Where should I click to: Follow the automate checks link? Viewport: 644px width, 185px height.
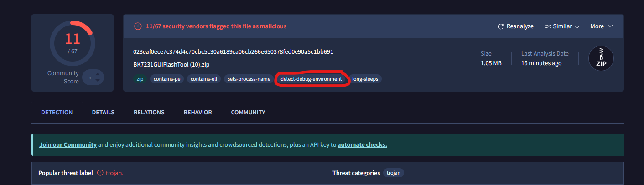(362, 145)
